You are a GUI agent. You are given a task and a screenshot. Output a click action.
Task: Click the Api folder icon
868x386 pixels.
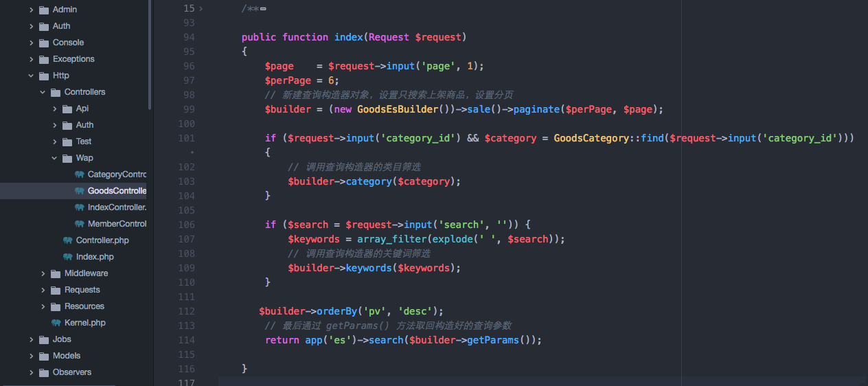coord(67,109)
